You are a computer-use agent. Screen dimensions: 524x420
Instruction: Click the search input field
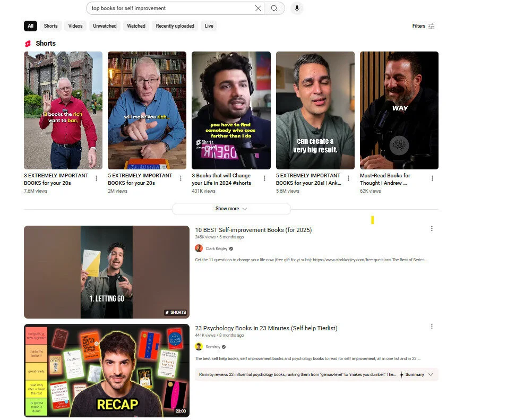[170, 8]
